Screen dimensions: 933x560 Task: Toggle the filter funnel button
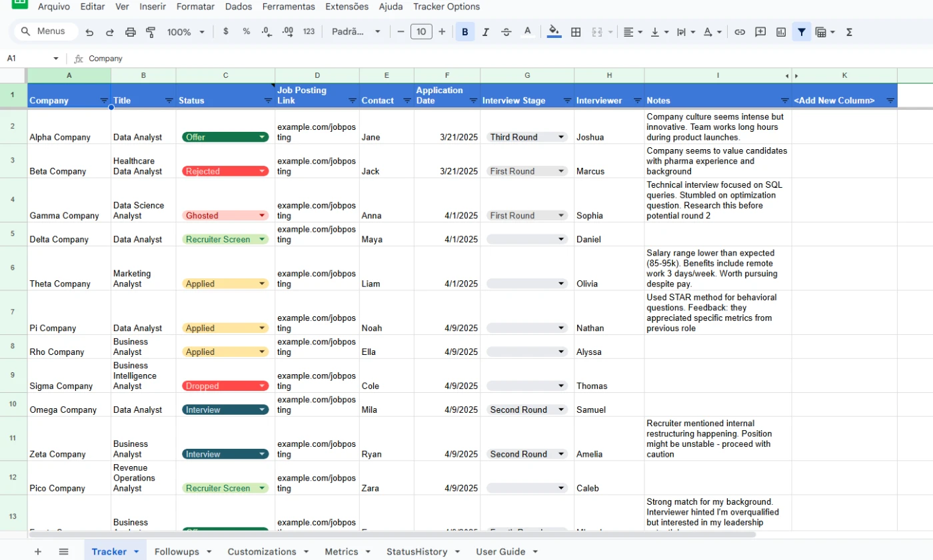(802, 32)
